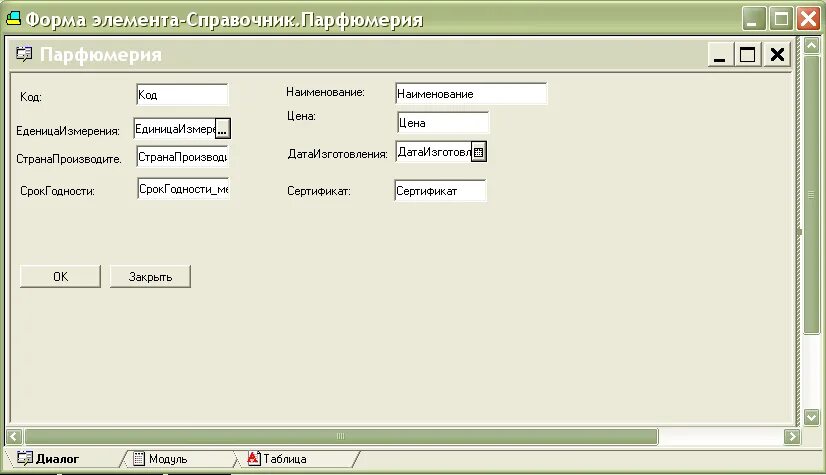Click the Сертификат input field
This screenshot has height=475, width=826.
[440, 191]
